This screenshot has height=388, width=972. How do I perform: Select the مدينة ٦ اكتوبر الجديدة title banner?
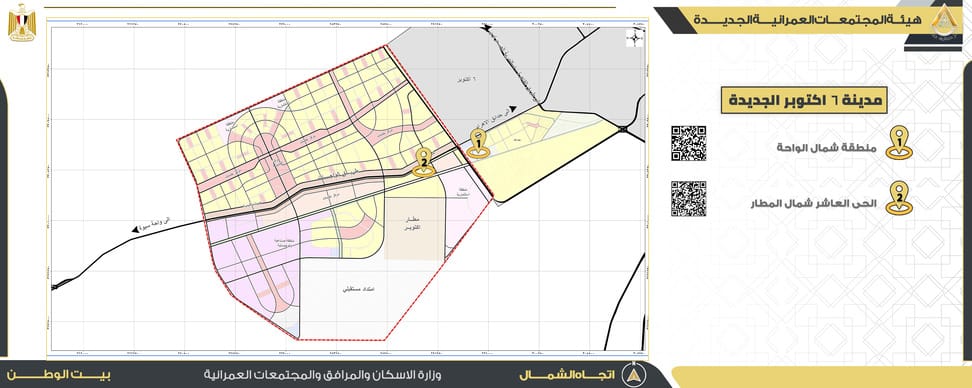point(804,100)
